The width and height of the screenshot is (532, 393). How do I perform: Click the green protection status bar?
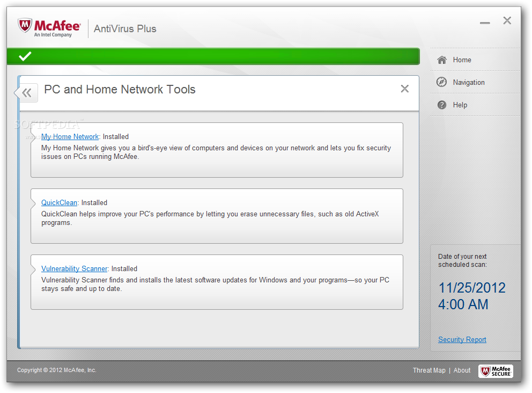(213, 56)
